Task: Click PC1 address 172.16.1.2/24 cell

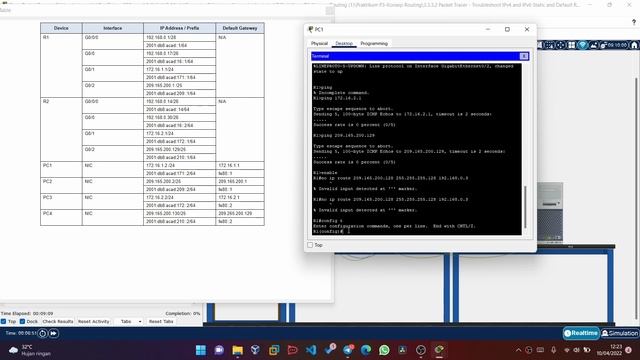Action: pos(179,166)
